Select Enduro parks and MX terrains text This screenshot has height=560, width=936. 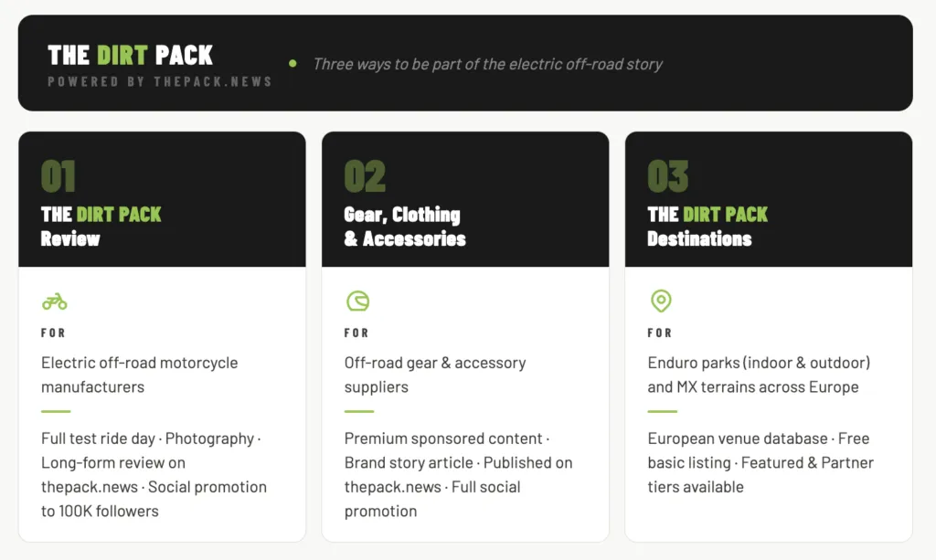(759, 375)
